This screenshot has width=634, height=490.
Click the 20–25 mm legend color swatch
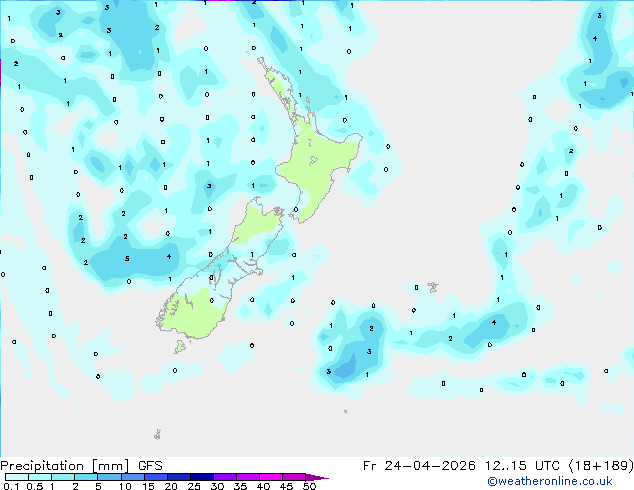click(178, 477)
